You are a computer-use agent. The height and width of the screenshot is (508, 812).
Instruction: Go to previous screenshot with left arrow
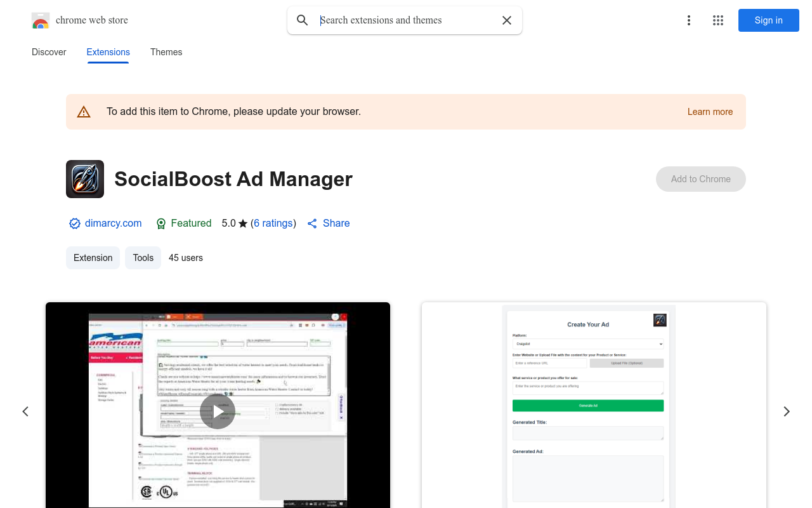point(25,411)
